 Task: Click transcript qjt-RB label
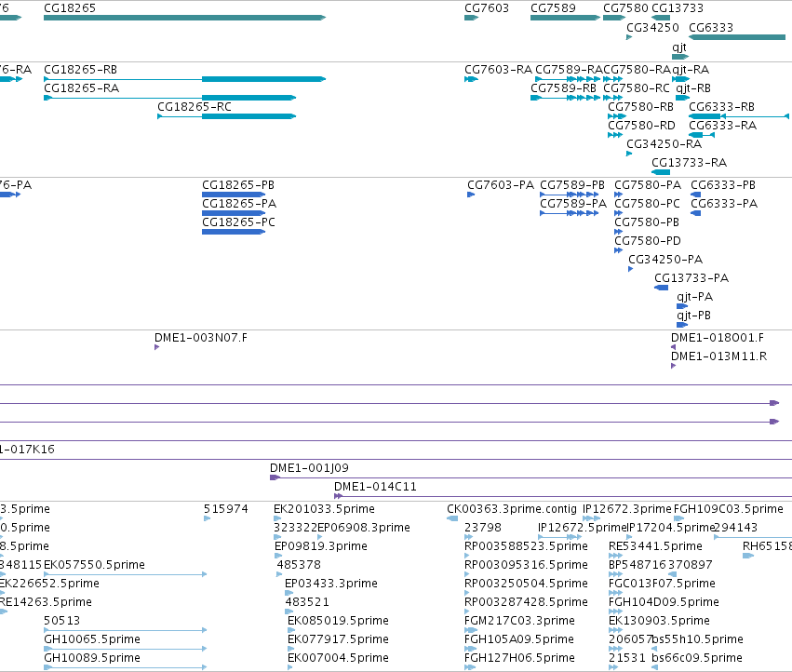point(693,88)
